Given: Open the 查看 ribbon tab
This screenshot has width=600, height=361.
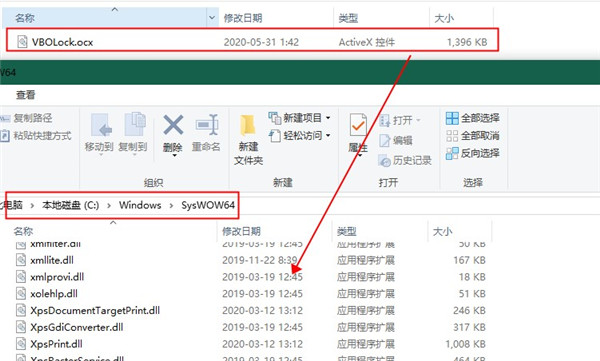Looking at the screenshot, I should (26, 95).
